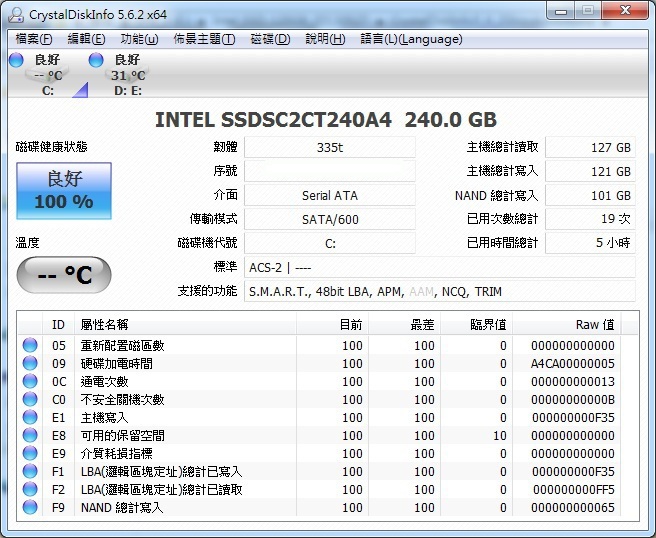Click the 已用次數總計 value 19 次

(x=590, y=219)
